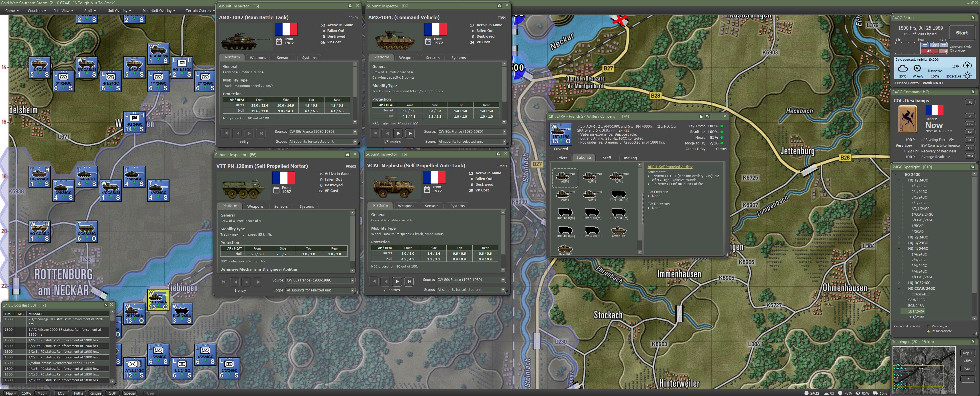Click the OMA button in Command HQ panel
This screenshot has width=980, height=396.
point(969,156)
